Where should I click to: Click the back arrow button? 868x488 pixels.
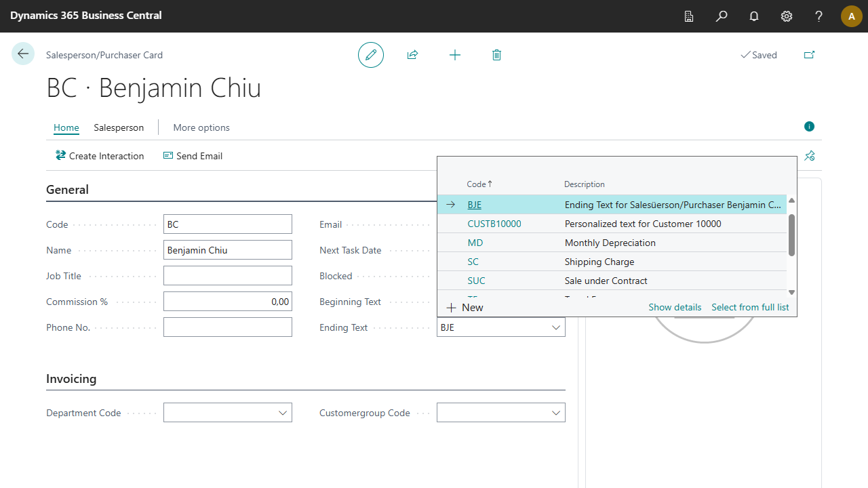pyautogui.click(x=23, y=54)
